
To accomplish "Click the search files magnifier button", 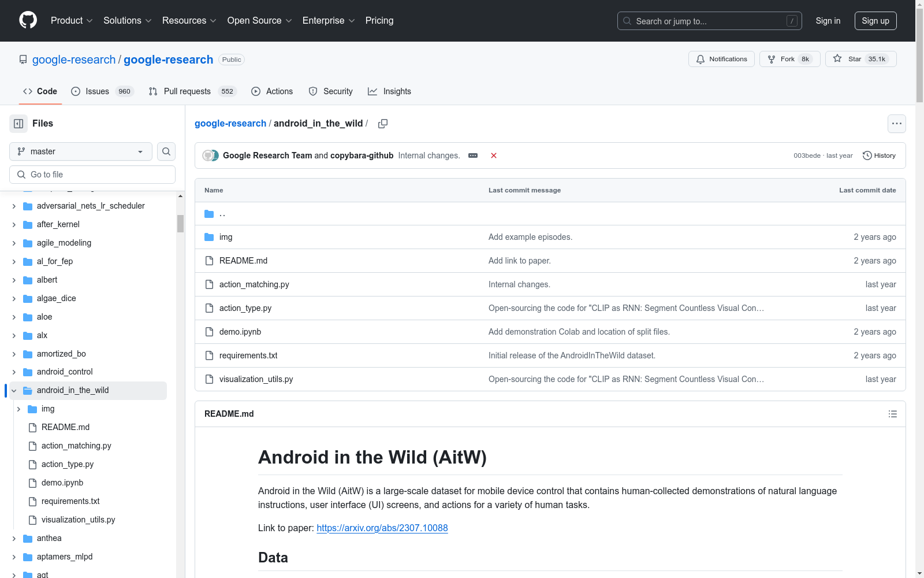I will click(166, 151).
